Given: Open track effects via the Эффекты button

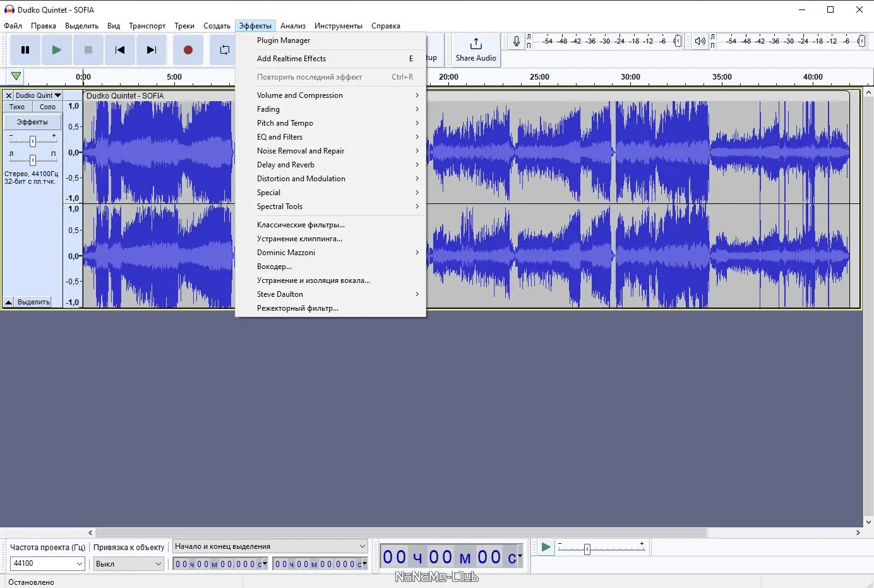Looking at the screenshot, I should [32, 121].
